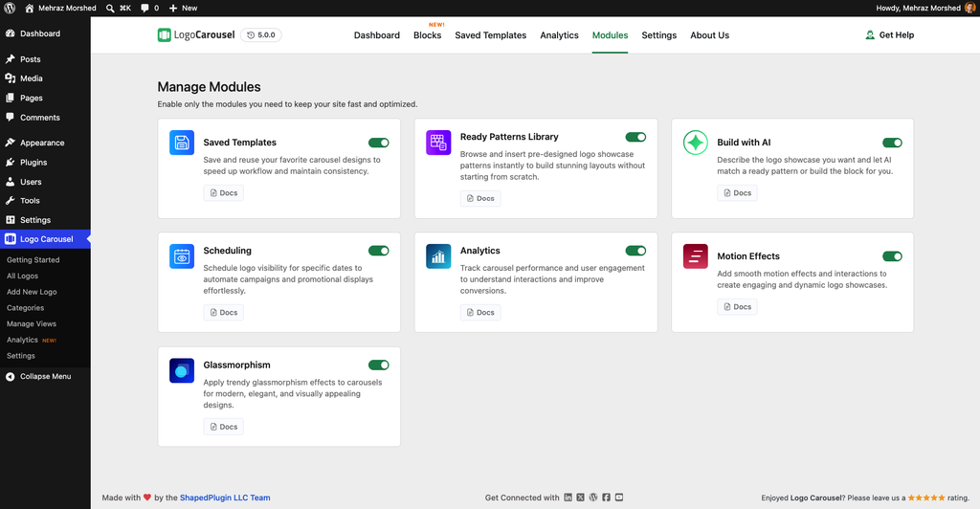Click the Facebook icon in footer
This screenshot has width=980, height=509.
tap(606, 498)
